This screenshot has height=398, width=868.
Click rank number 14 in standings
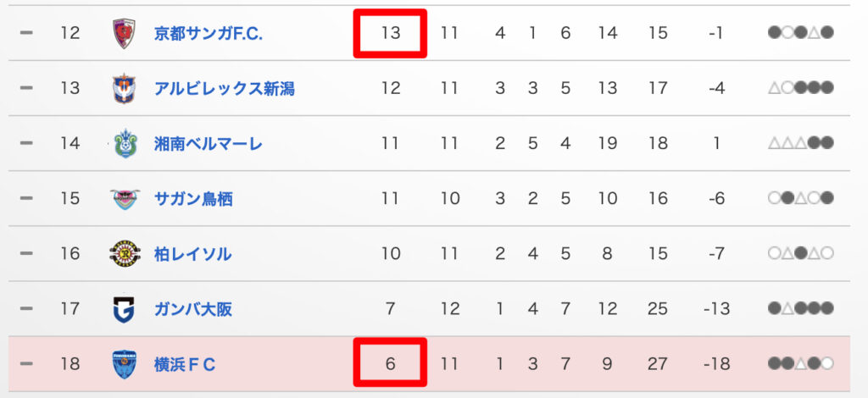click(70, 144)
